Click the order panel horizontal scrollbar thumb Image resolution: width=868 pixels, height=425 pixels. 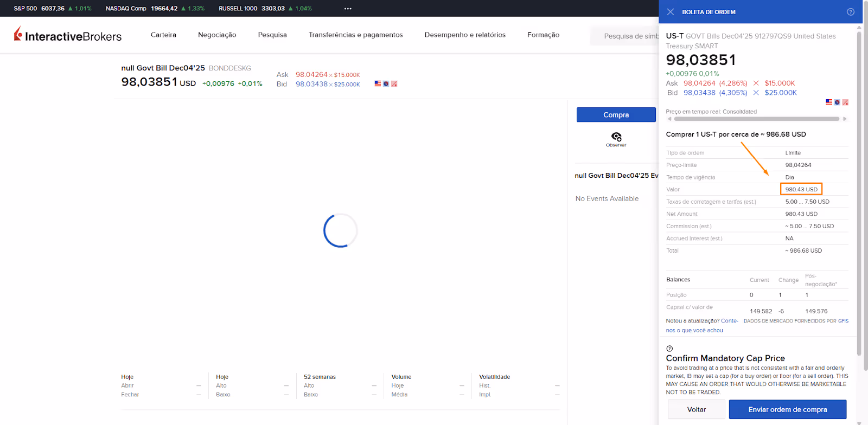(x=756, y=119)
